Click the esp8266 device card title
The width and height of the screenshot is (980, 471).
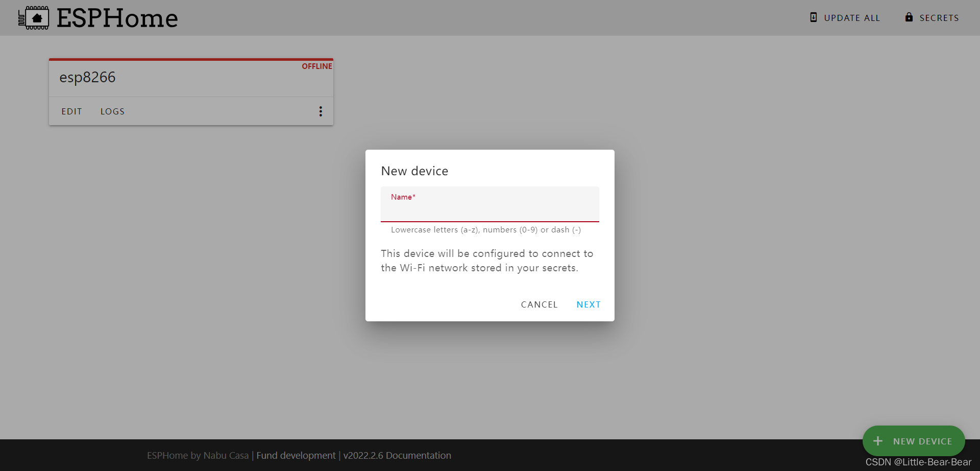point(87,77)
